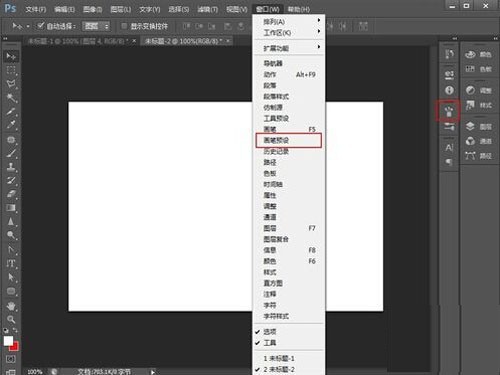500x375 pixels.
Task: Expand the 扩展功能 submenu
Action: (x=289, y=48)
